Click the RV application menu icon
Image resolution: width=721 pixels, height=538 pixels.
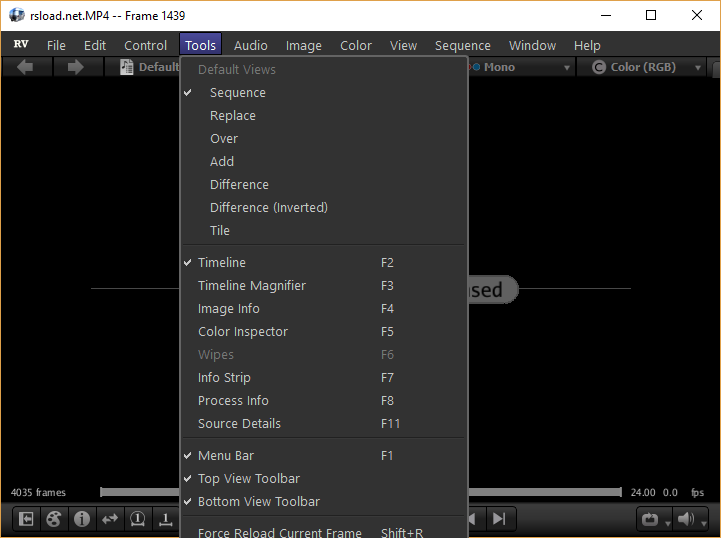coord(21,44)
